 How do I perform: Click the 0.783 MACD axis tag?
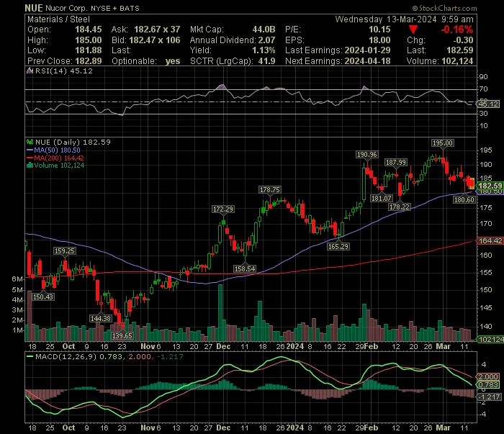click(x=488, y=384)
